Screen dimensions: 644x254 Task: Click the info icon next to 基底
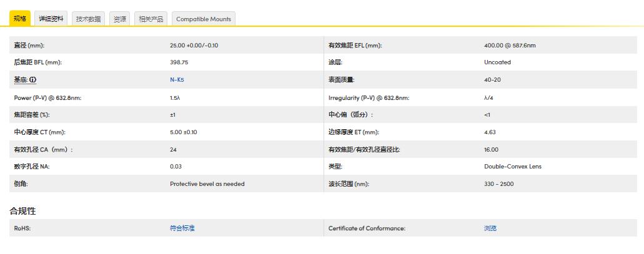(x=33, y=80)
